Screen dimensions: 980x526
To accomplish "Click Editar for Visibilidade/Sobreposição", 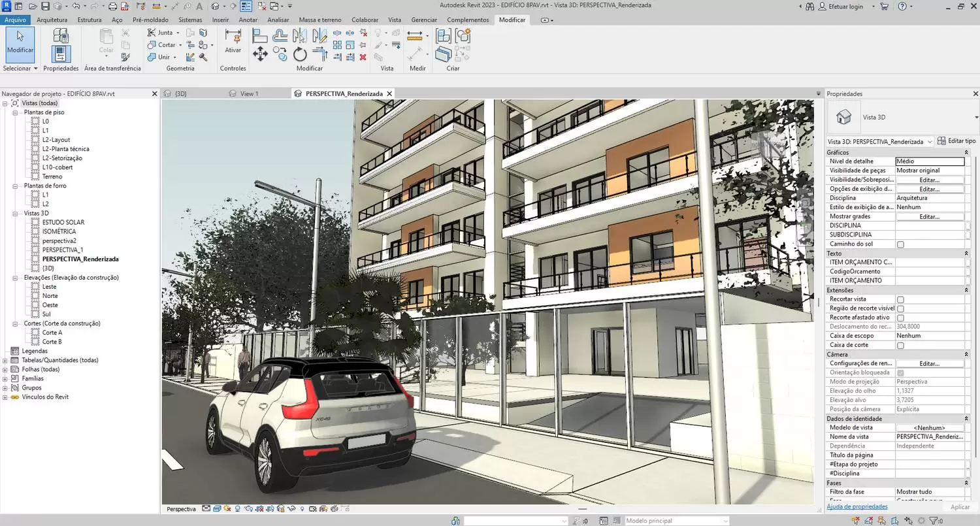I will [930, 180].
